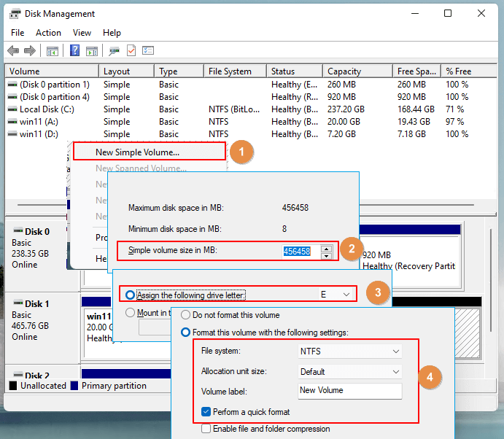Expand the File system NTFS dropdown
The height and width of the screenshot is (439, 504).
click(395, 351)
